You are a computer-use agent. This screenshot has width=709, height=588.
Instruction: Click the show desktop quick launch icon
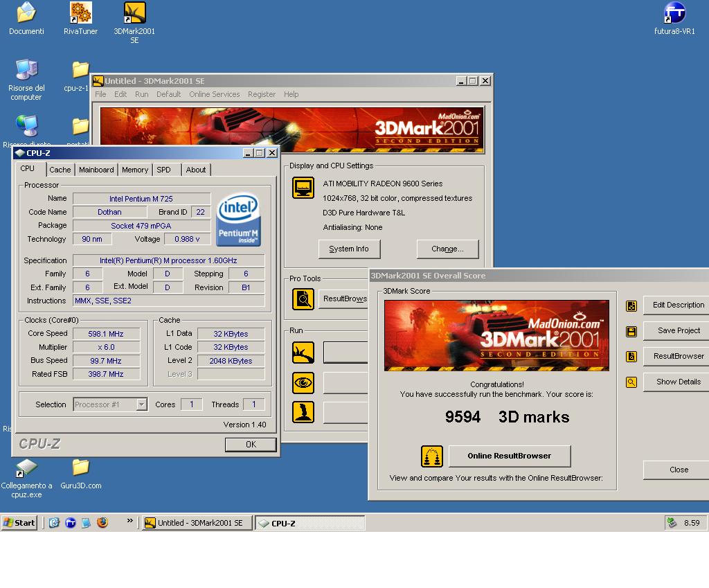pyautogui.click(x=87, y=523)
